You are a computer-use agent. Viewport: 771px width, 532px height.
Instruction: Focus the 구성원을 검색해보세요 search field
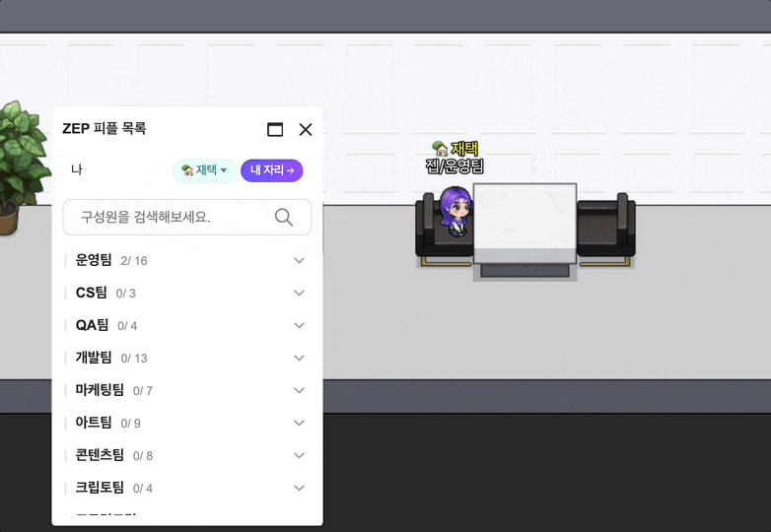(x=187, y=217)
